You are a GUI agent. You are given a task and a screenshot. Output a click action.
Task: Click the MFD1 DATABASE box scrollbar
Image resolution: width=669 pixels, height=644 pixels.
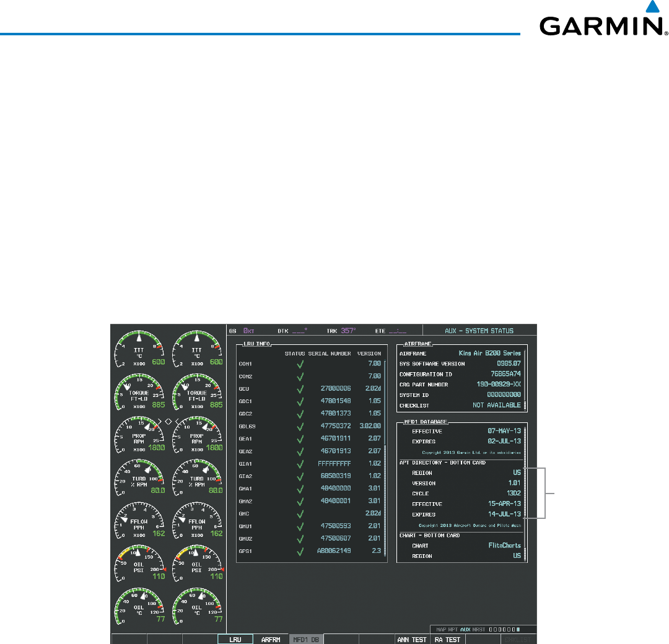coord(525,494)
